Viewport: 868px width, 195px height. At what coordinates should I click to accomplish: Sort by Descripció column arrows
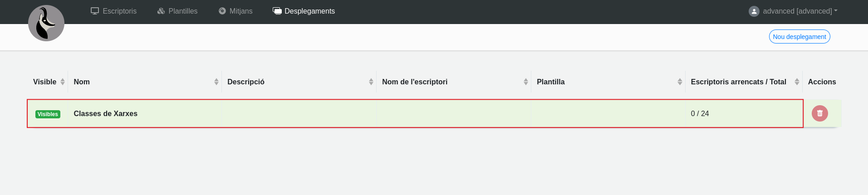point(371,82)
